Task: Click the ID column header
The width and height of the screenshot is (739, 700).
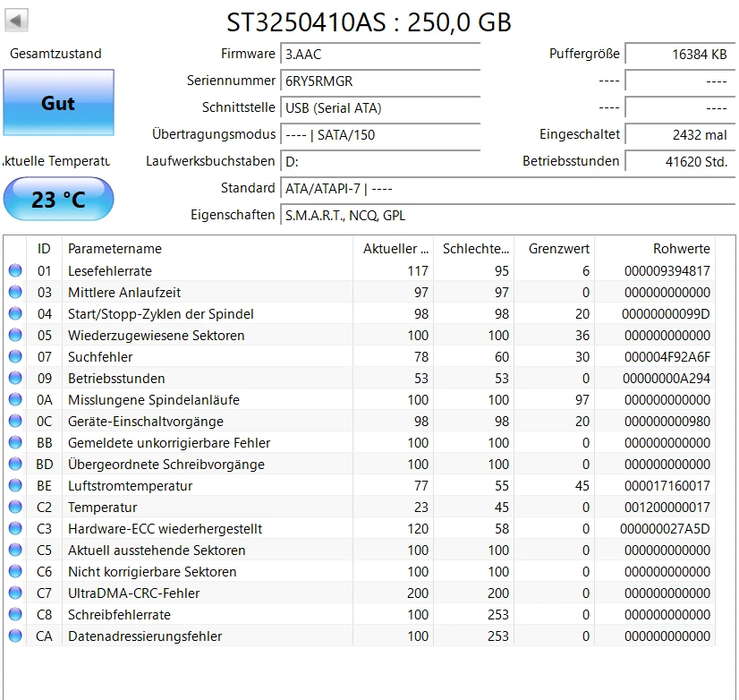Action: 44,249
